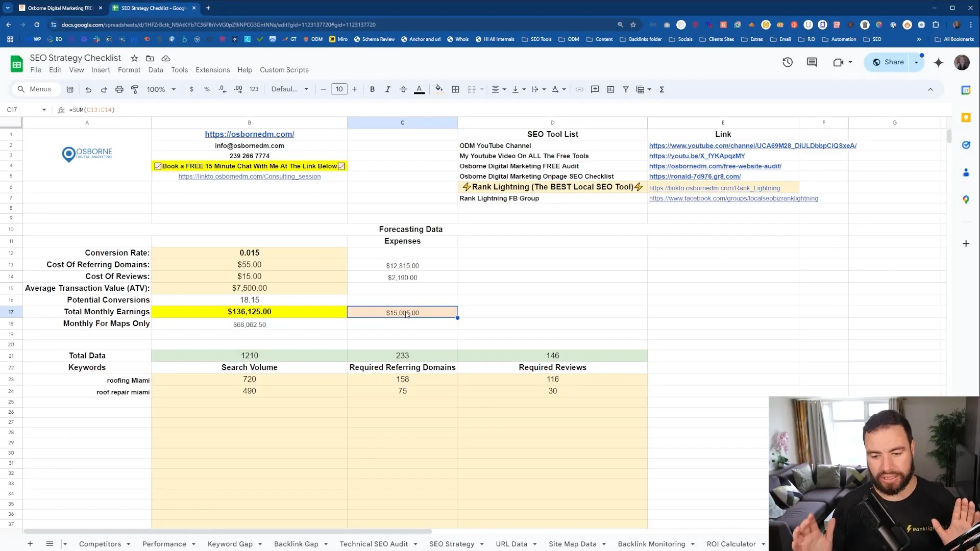Open the zoom 100% dropdown

tap(161, 89)
